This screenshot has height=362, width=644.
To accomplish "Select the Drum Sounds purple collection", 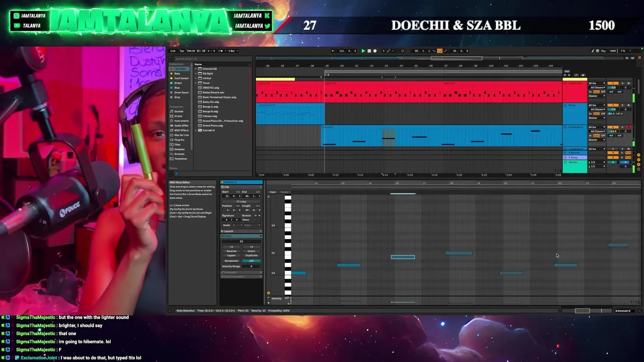I will pyautogui.click(x=180, y=93).
